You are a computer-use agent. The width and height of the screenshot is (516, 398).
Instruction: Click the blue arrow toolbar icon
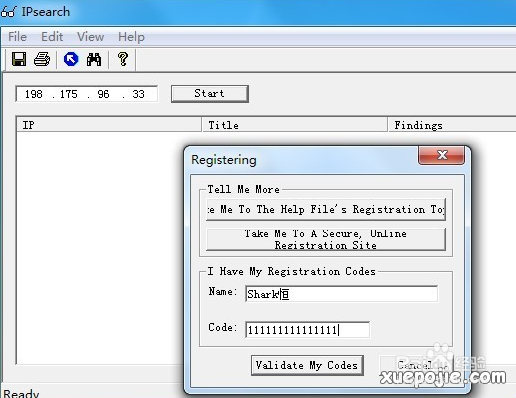click(71, 59)
